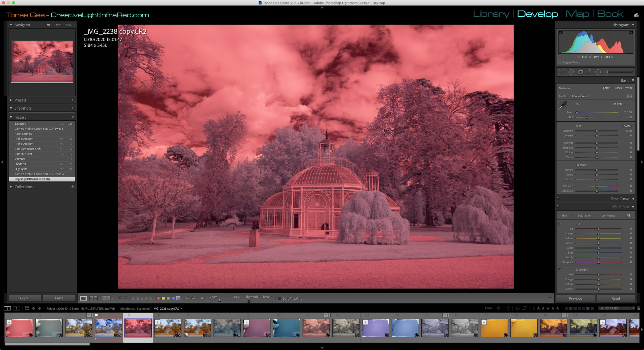
Task: Collapse the History panel
Action: 11,117
